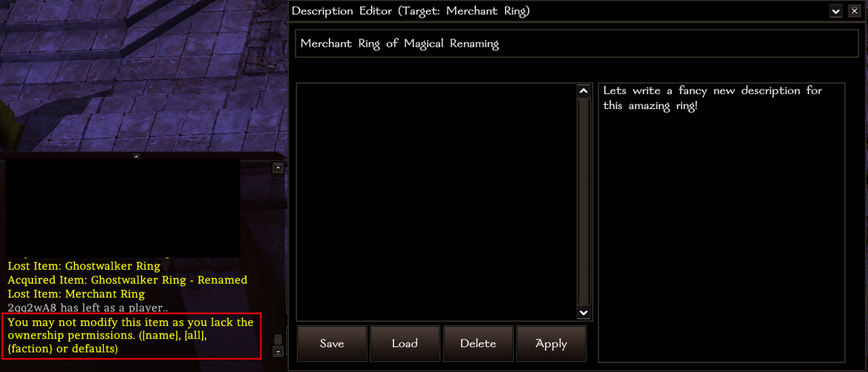
Task: Click the Merchant Ring of Magical Renaming name field
Action: [x=577, y=43]
